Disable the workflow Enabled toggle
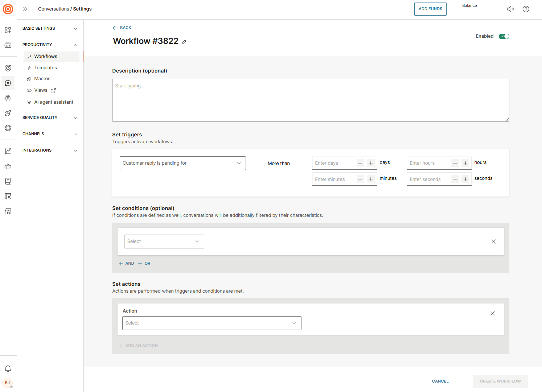This screenshot has width=542, height=392. click(504, 36)
